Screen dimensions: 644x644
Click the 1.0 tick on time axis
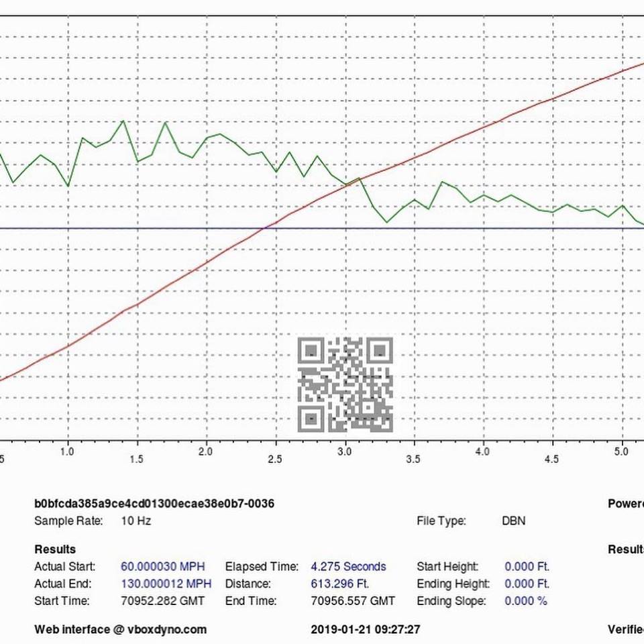pyautogui.click(x=68, y=452)
